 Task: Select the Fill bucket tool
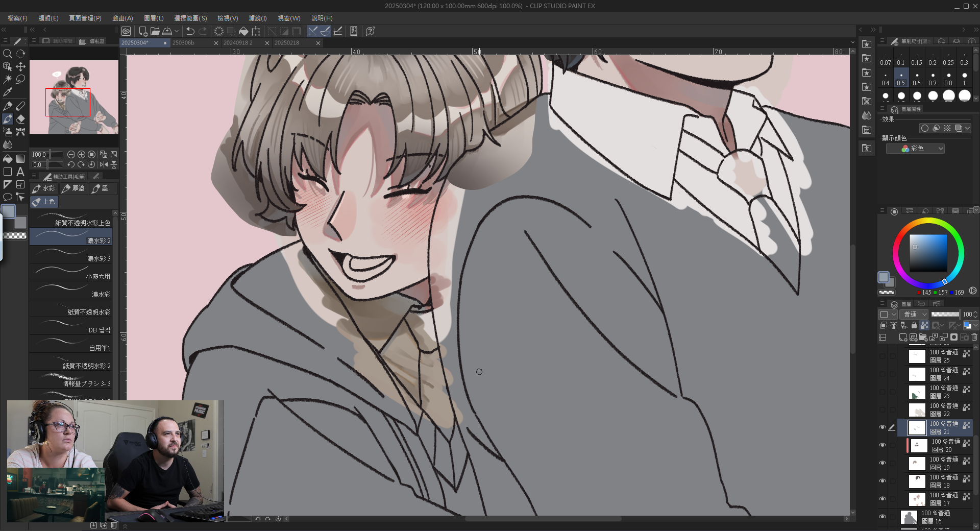pos(7,159)
